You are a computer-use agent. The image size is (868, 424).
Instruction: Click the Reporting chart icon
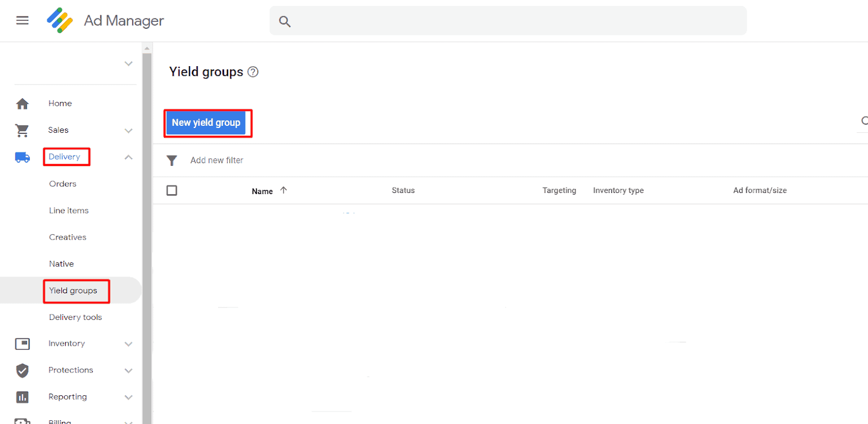point(22,397)
